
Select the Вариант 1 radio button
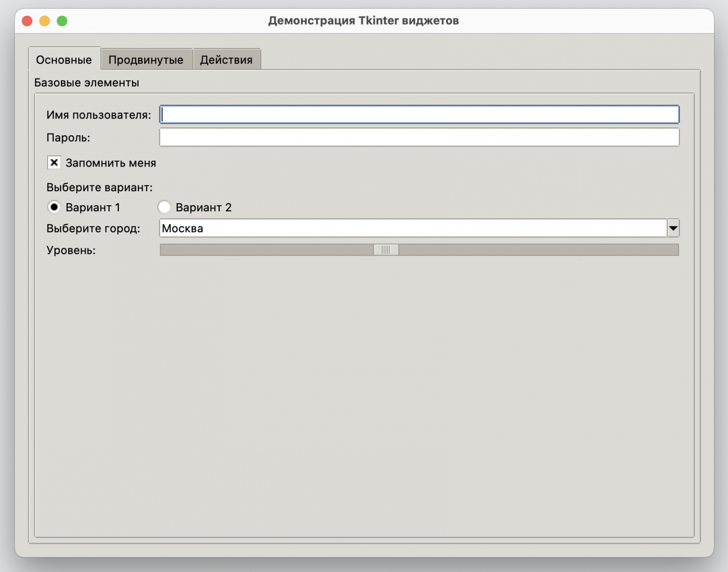pos(55,207)
